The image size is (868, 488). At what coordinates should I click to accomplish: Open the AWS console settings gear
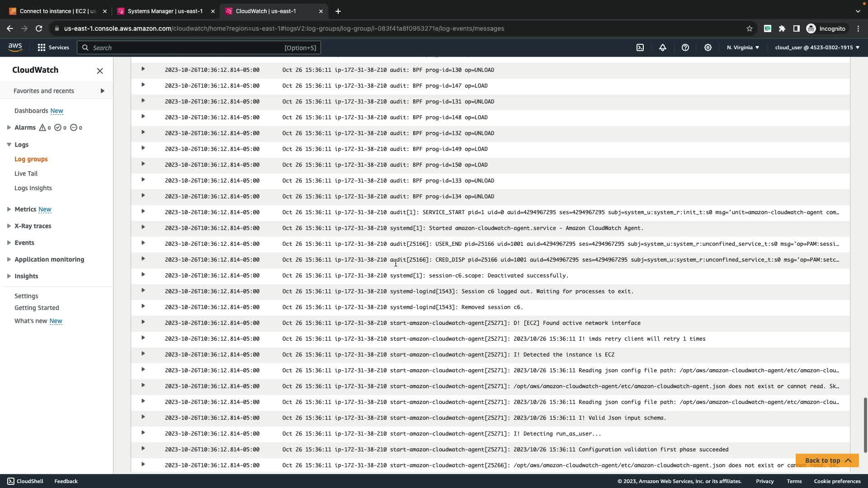[708, 47]
